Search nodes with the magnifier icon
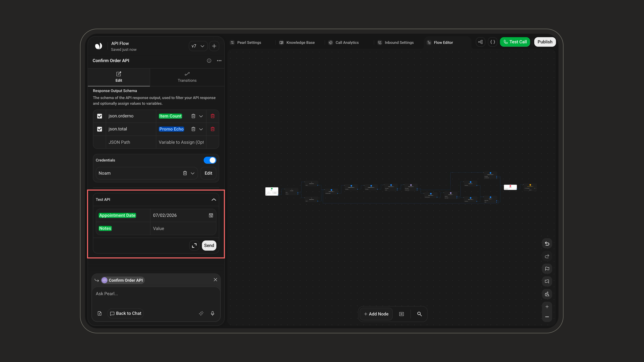The image size is (644, 362). point(419,314)
